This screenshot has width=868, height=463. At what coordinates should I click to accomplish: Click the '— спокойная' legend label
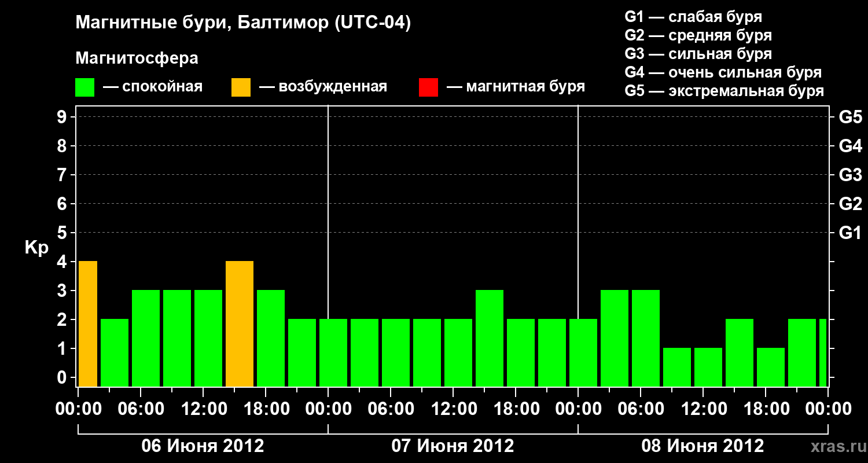[x=153, y=87]
